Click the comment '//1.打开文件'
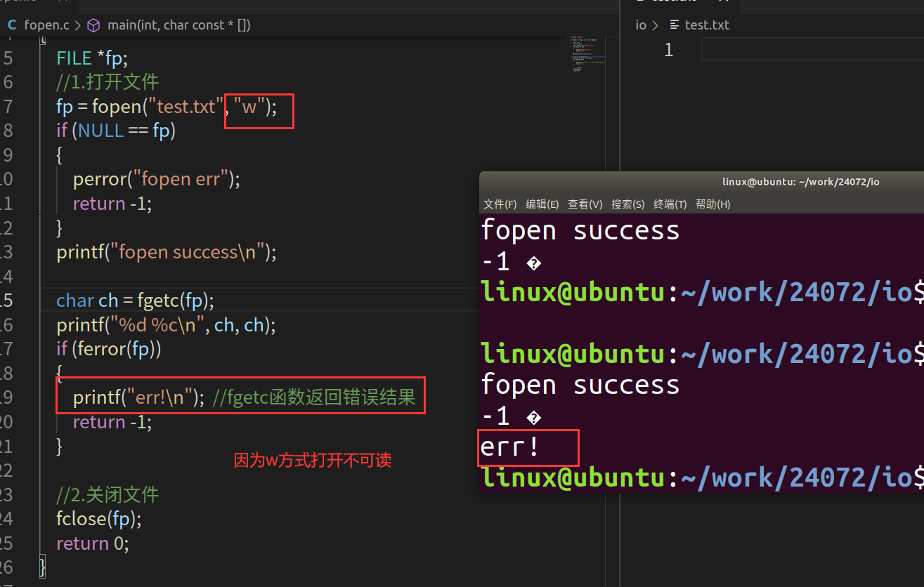Viewport: 924px width, 587px height. point(108,82)
